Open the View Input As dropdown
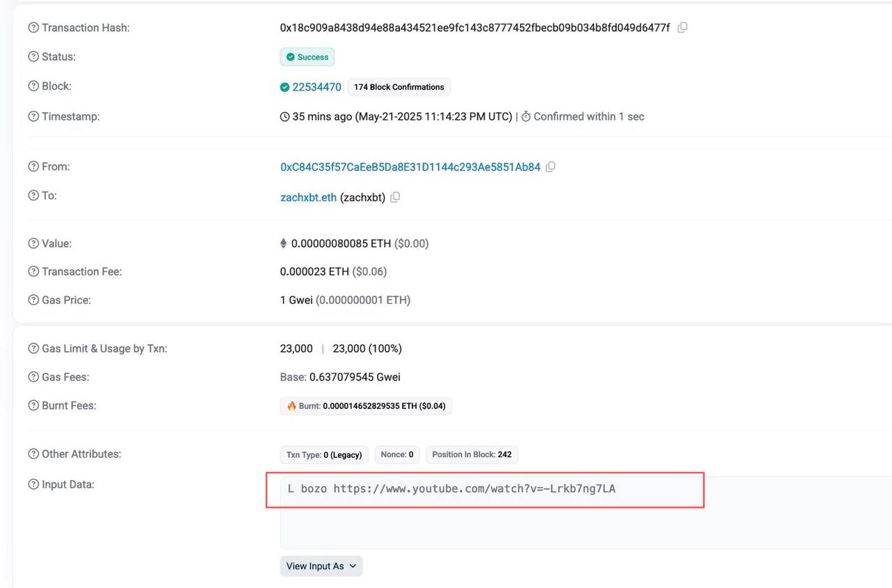 tap(321, 566)
